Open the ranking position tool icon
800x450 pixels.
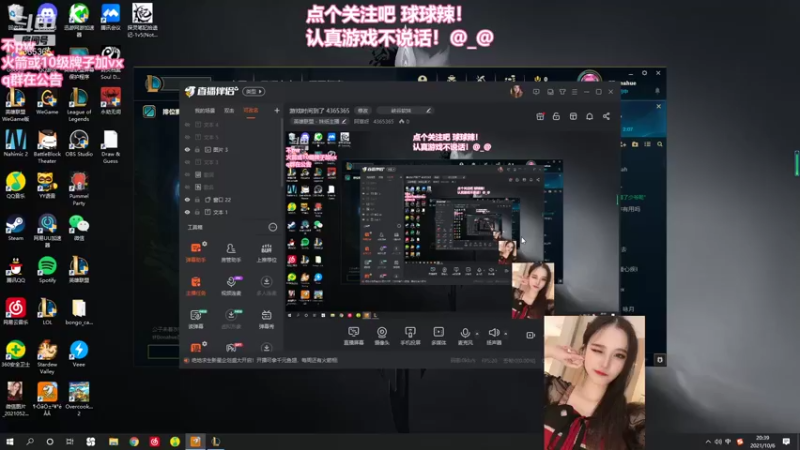pos(266,252)
